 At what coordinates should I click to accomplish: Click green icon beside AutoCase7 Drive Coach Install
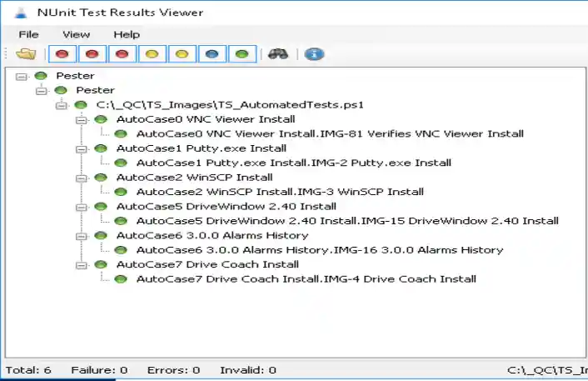[101, 264]
